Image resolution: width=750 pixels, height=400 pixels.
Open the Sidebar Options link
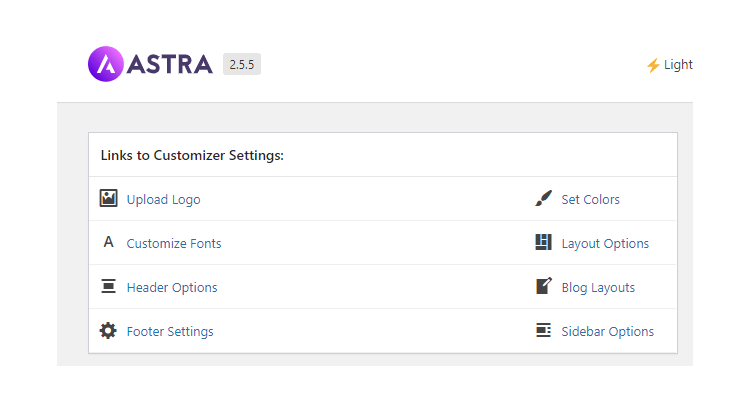coord(607,332)
